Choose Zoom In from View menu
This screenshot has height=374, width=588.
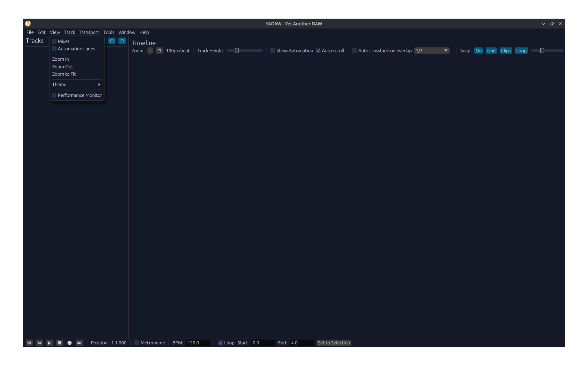pyautogui.click(x=76, y=59)
